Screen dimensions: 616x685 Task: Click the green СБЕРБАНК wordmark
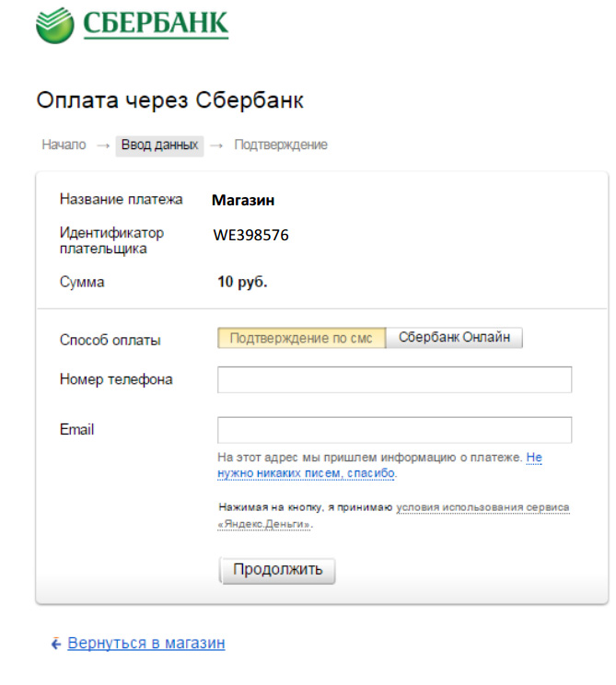pyautogui.click(x=156, y=24)
